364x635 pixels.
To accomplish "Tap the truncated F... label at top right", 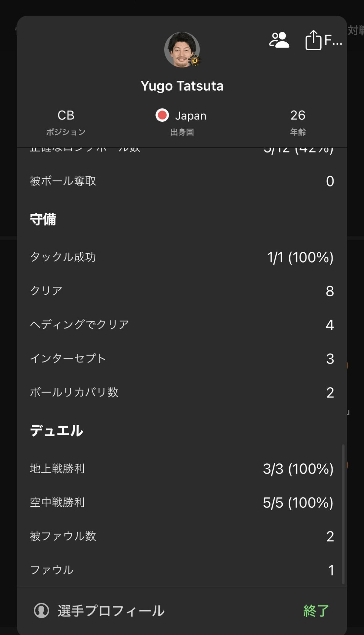I will [x=333, y=40].
